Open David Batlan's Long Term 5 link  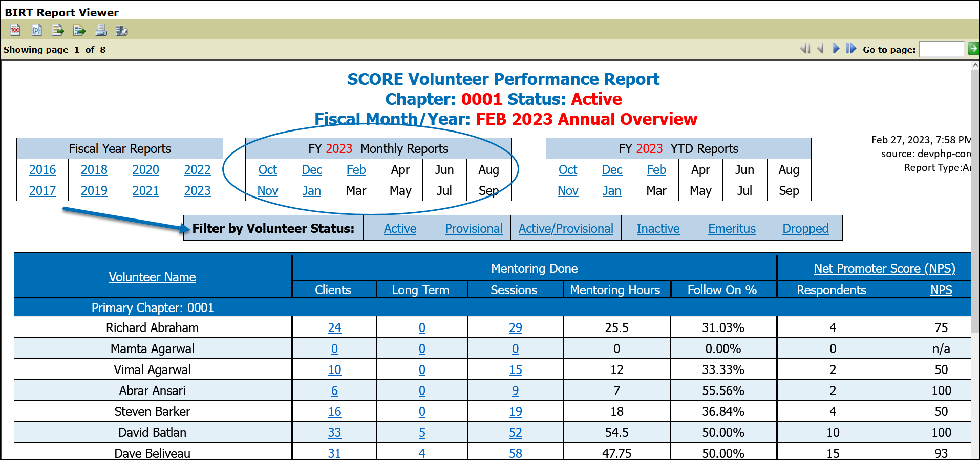click(x=422, y=433)
